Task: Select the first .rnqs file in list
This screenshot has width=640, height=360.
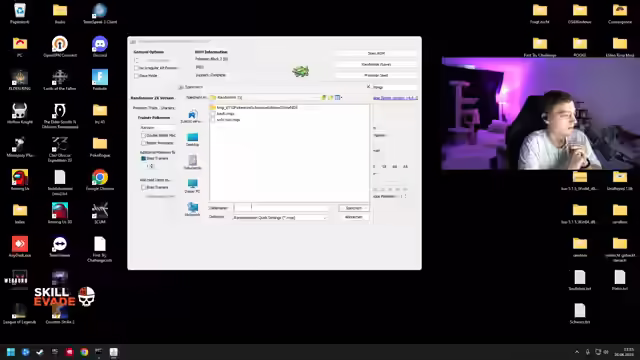Action: 223,114
